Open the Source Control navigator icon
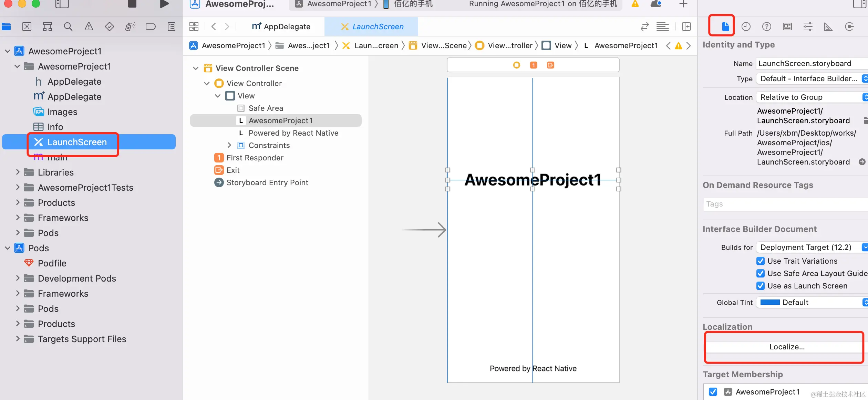The height and width of the screenshot is (400, 868). (27, 27)
